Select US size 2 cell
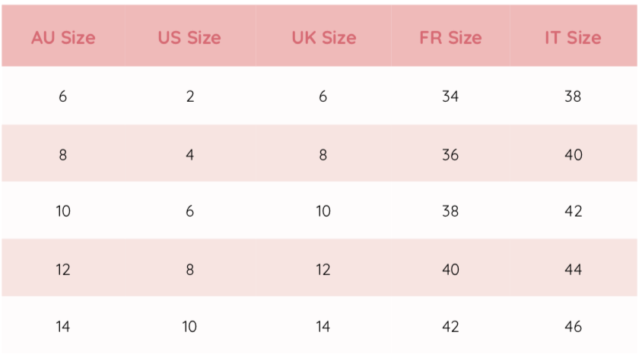The width and height of the screenshot is (639, 364). [x=189, y=97]
